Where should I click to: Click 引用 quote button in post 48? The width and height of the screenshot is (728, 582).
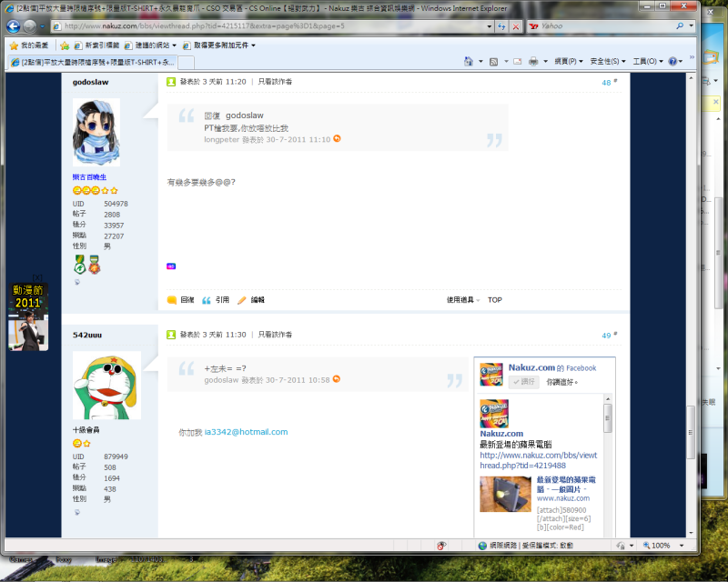coord(216,300)
